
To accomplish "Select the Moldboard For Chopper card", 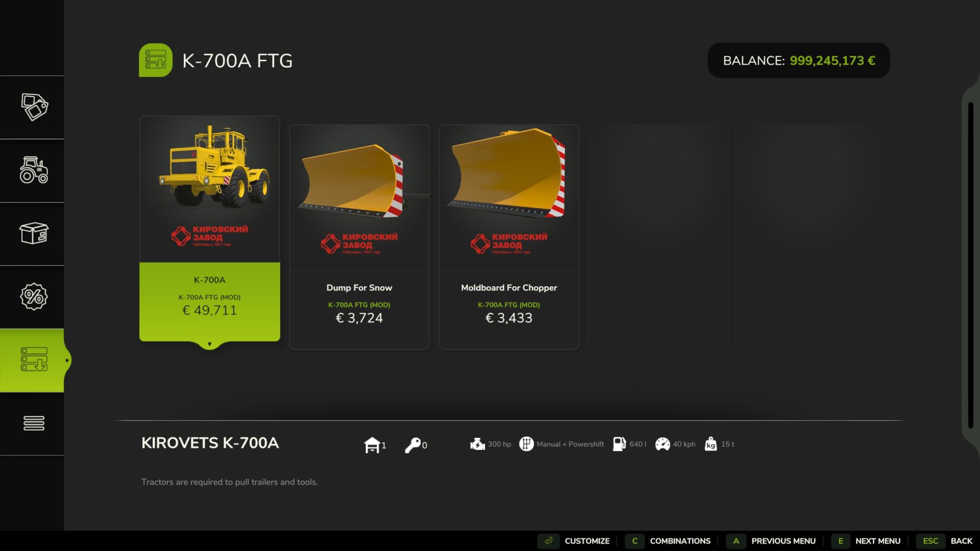I will [509, 237].
